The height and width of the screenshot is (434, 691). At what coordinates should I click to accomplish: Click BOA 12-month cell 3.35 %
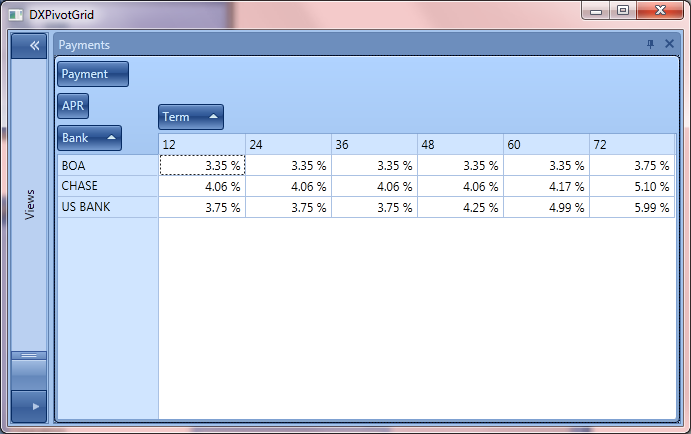[x=202, y=165]
